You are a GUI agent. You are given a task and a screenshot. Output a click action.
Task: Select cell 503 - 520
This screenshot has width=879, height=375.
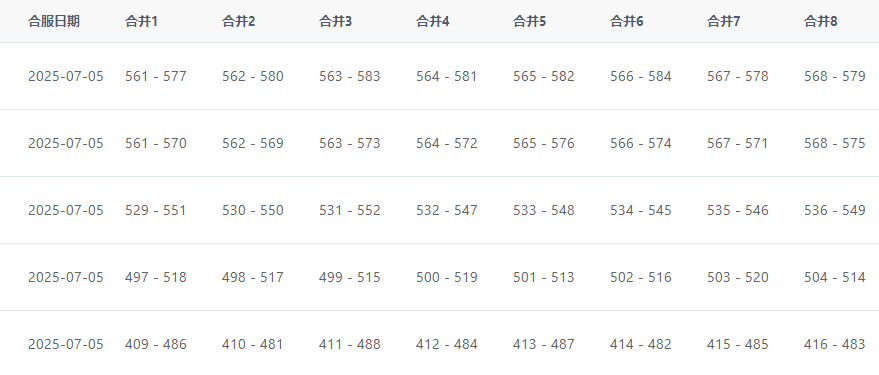pos(738,277)
